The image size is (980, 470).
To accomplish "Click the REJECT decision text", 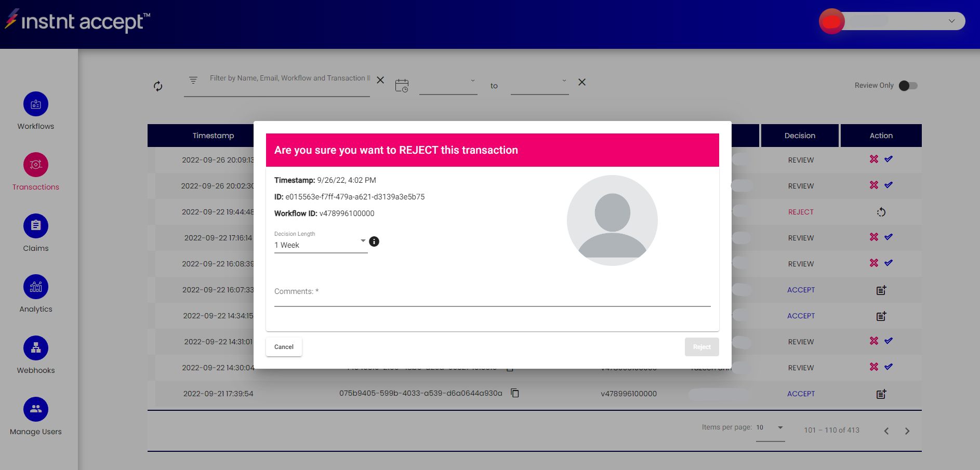I will (801, 212).
